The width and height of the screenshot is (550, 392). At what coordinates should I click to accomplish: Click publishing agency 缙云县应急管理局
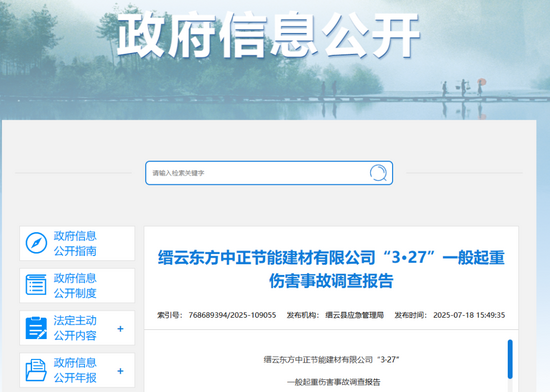[x=354, y=315]
